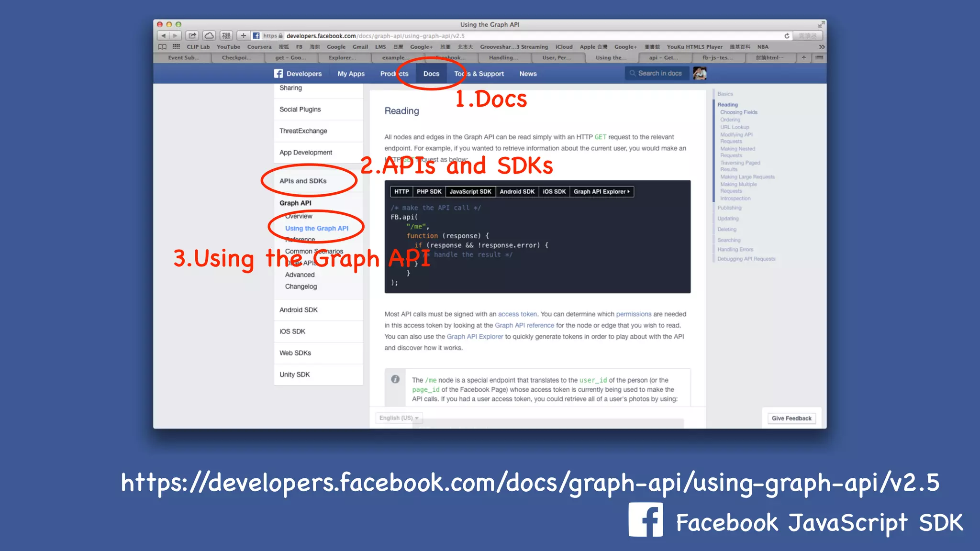980x551 pixels.
Task: Follow the permissions link
Action: click(x=634, y=314)
